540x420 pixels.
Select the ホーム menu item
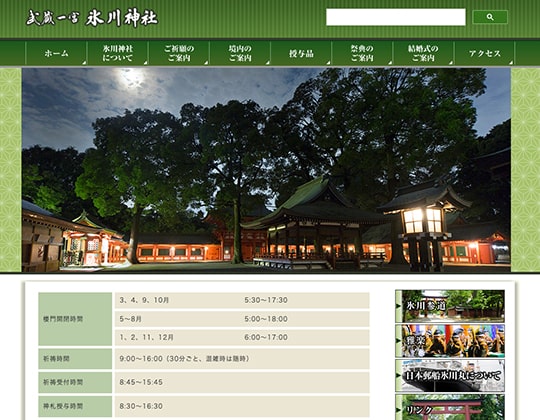pos(56,53)
